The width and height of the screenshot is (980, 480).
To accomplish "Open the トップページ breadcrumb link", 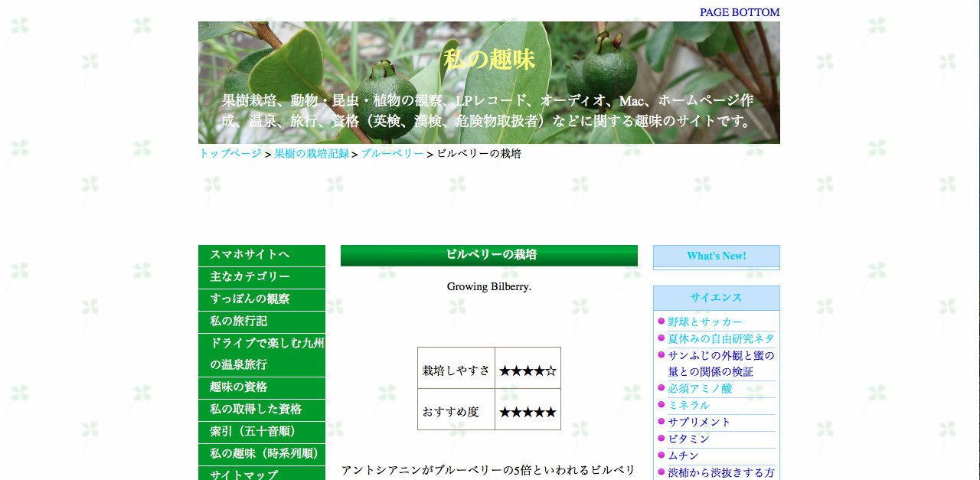I will (230, 153).
